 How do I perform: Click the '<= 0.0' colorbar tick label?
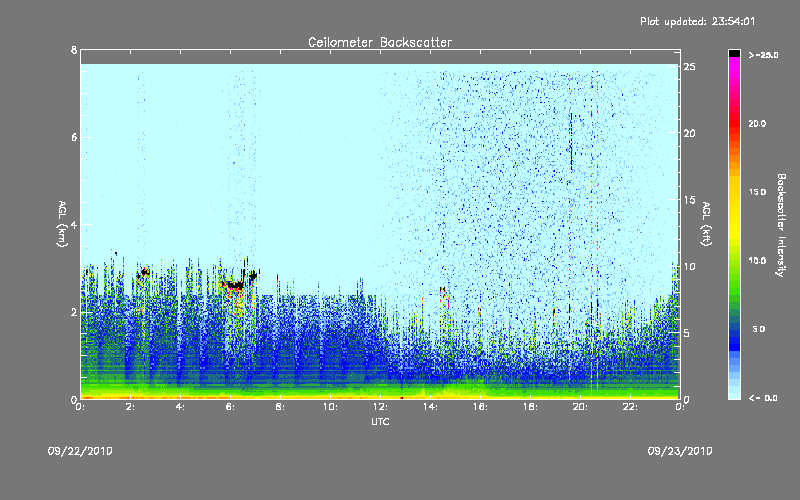[763, 397]
